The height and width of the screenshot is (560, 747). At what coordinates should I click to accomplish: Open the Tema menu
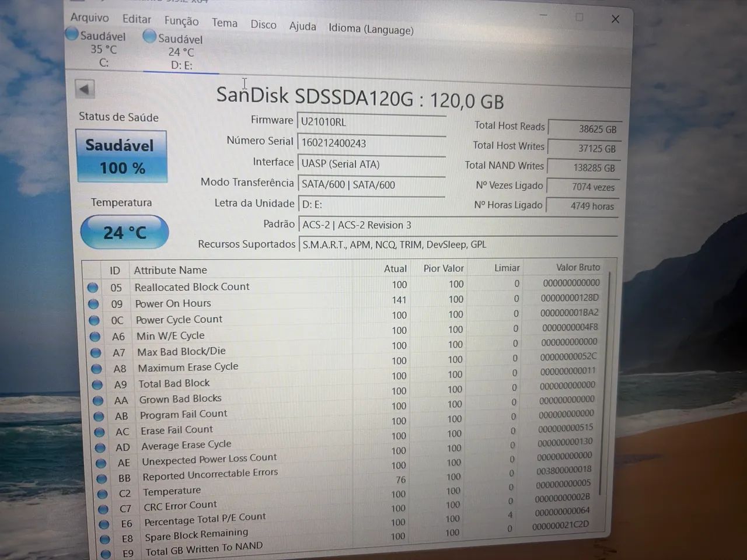click(225, 23)
